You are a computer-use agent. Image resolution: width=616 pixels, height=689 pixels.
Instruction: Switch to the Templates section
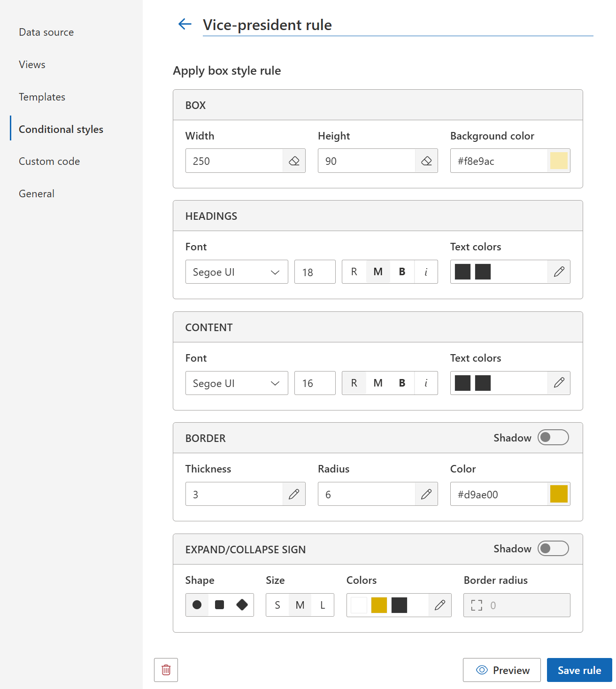[42, 97]
